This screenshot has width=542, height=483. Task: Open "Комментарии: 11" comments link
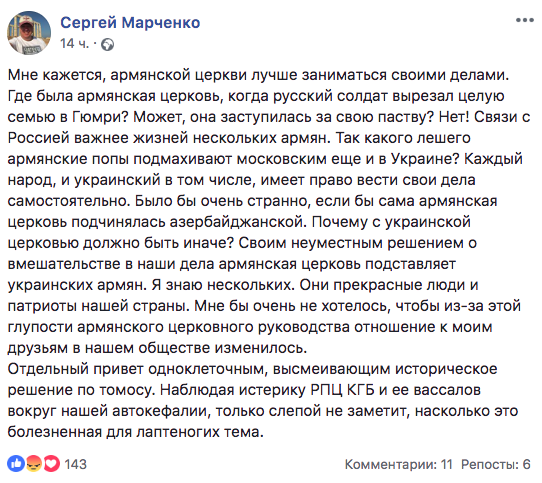click(x=399, y=464)
